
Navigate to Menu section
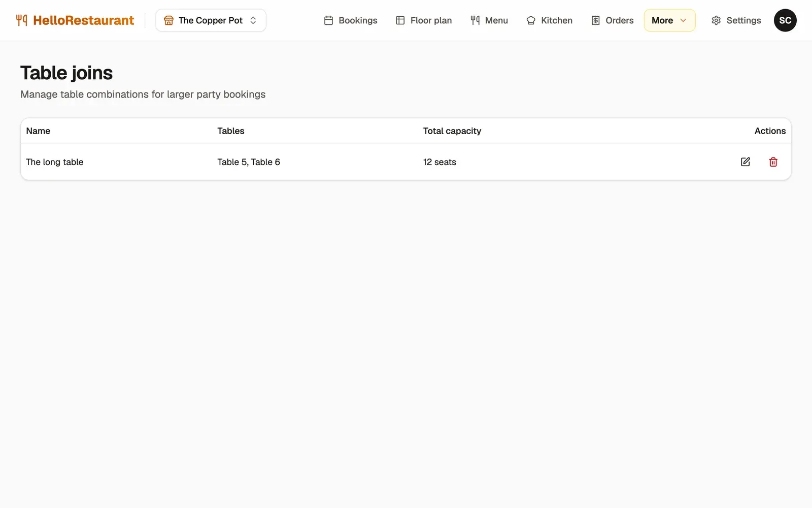[489, 20]
